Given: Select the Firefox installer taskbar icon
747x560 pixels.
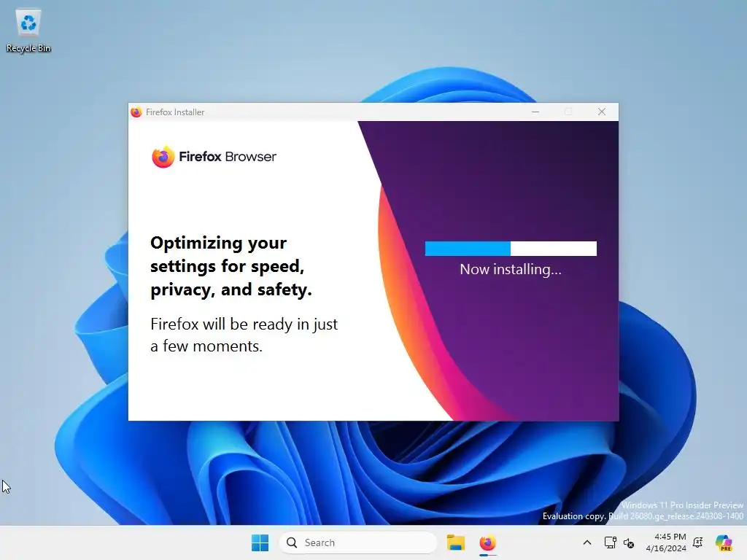Looking at the screenshot, I should tap(487, 542).
